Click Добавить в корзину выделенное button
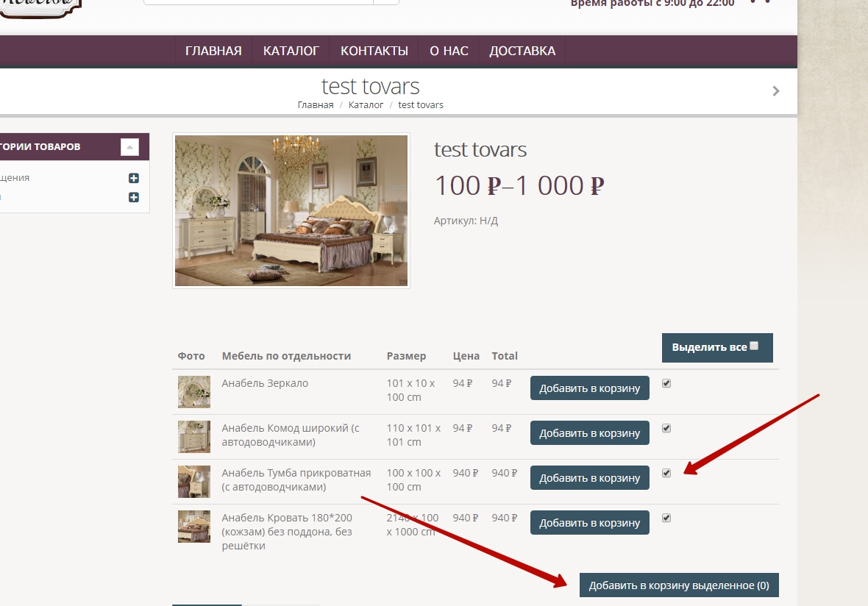Viewport: 868px width, 606px height. click(678, 585)
